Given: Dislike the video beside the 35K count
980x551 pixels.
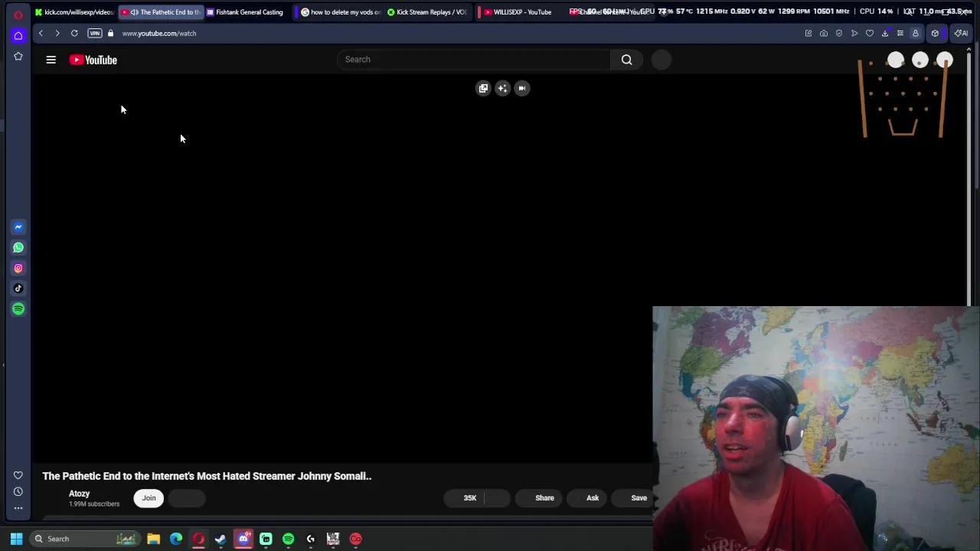Looking at the screenshot, I should pos(498,498).
